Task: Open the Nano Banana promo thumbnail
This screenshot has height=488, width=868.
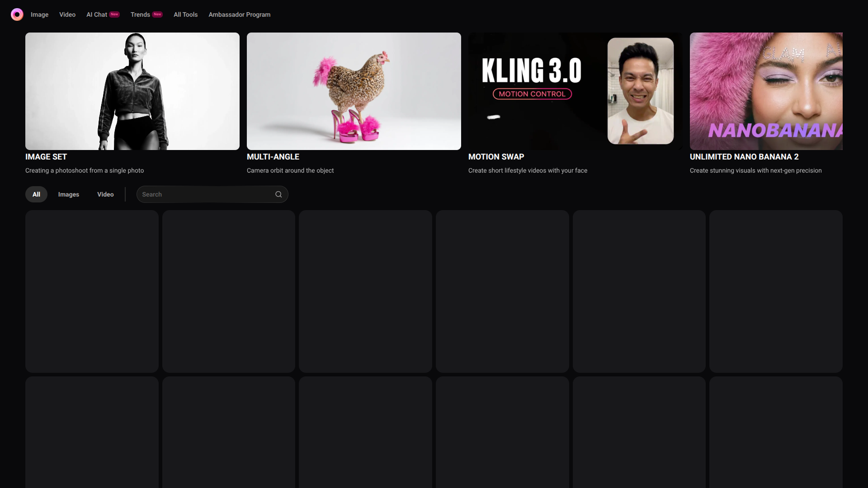Action: [766, 91]
